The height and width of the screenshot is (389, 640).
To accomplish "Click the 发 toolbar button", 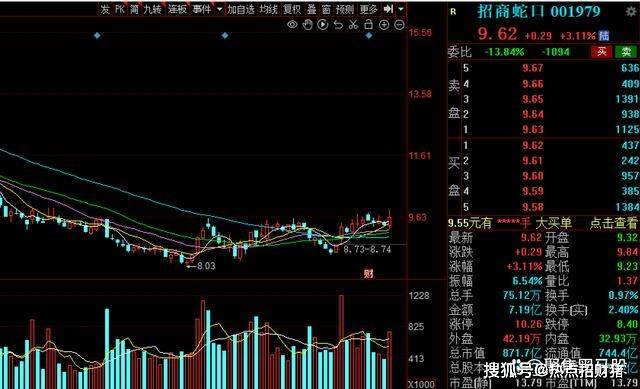I will (105, 9).
